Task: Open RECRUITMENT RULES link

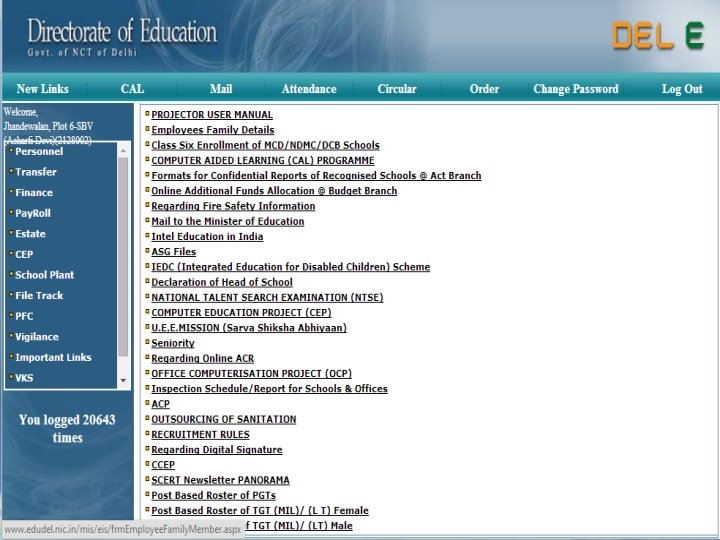Action: pyautogui.click(x=200, y=434)
